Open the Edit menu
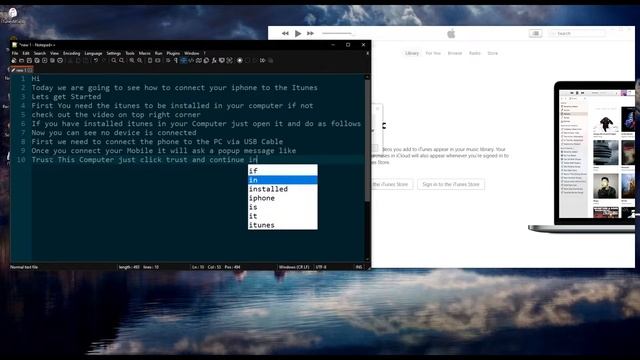The height and width of the screenshot is (360, 640). [26, 53]
